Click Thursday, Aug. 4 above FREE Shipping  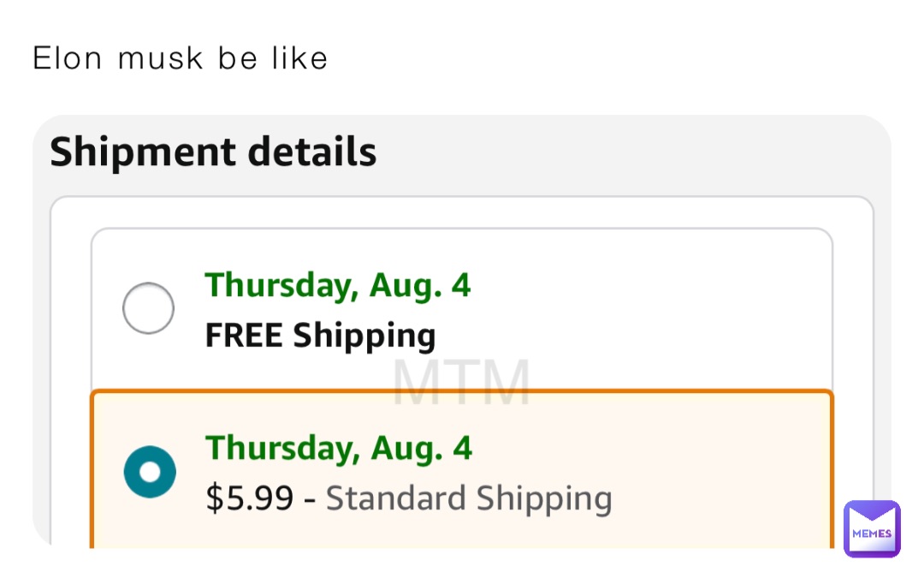pos(337,285)
